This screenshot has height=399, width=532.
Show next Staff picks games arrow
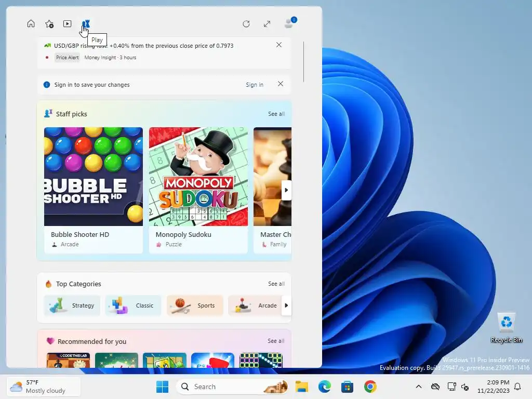286,190
